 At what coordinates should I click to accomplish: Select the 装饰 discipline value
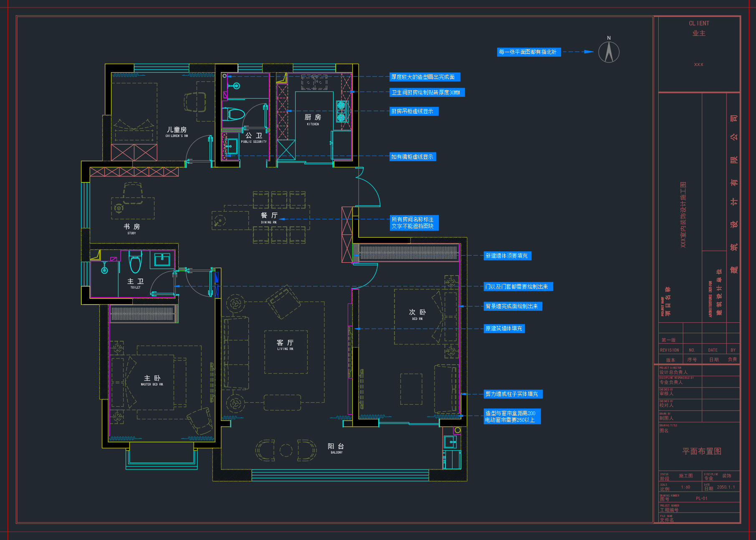727,476
